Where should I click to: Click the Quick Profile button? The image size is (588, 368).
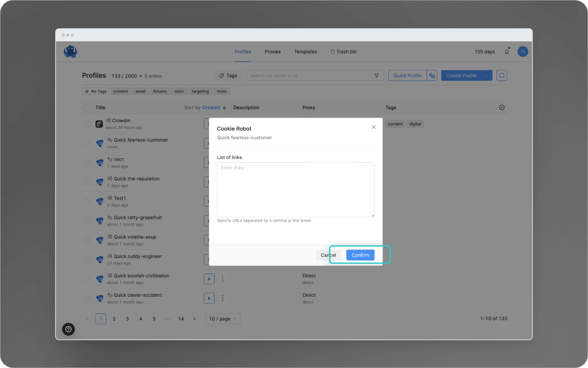[408, 76]
